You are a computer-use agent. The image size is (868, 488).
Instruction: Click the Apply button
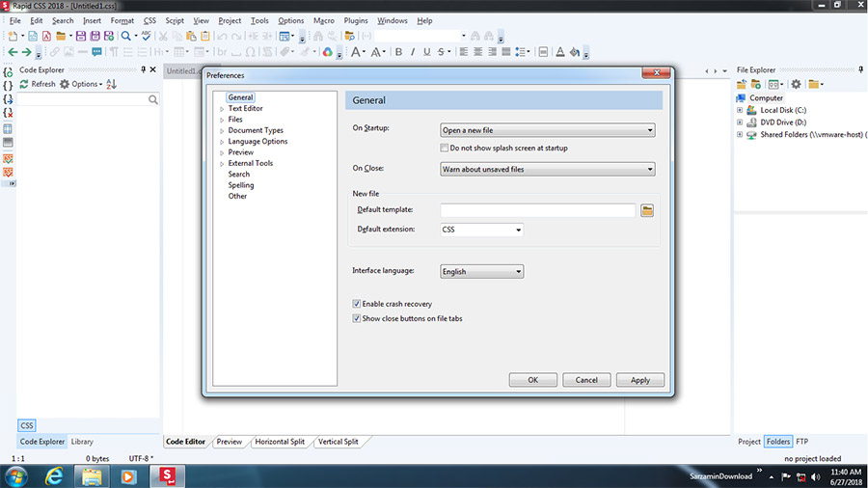[640, 380]
